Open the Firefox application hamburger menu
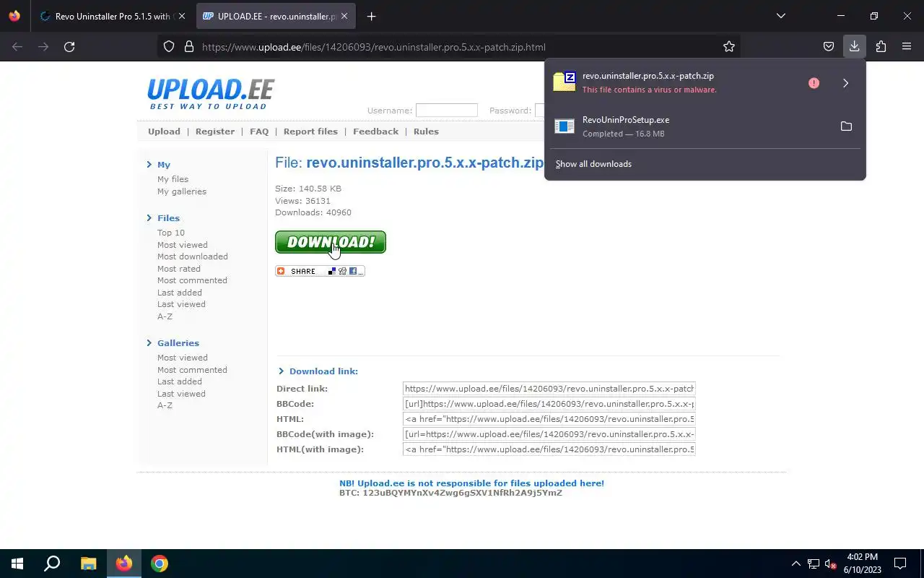The height and width of the screenshot is (578, 924). tap(907, 47)
